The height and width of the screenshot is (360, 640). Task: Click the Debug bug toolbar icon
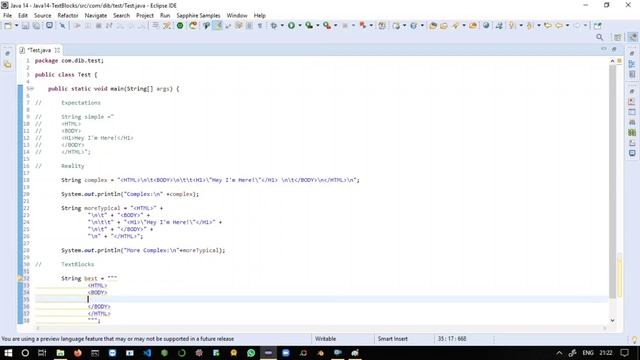click(274, 26)
